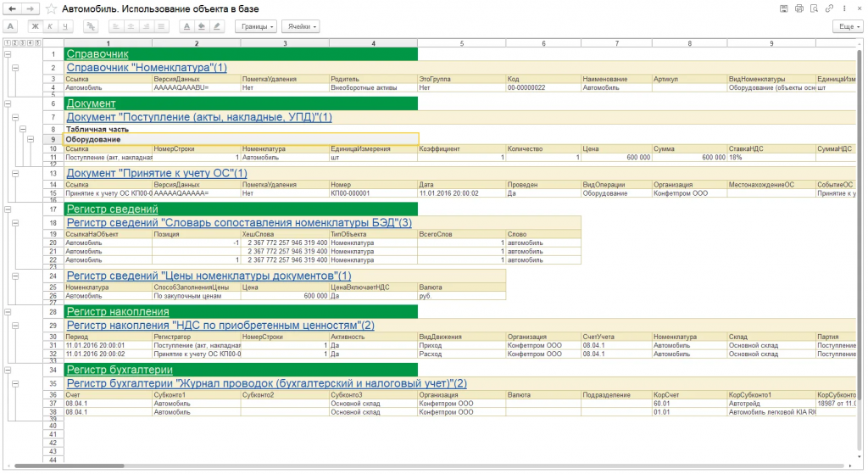Toggle italic formatting К button

(50, 26)
